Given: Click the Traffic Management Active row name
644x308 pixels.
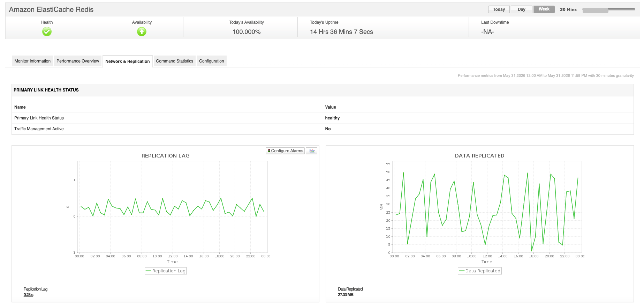Looking at the screenshot, I should click(39, 129).
